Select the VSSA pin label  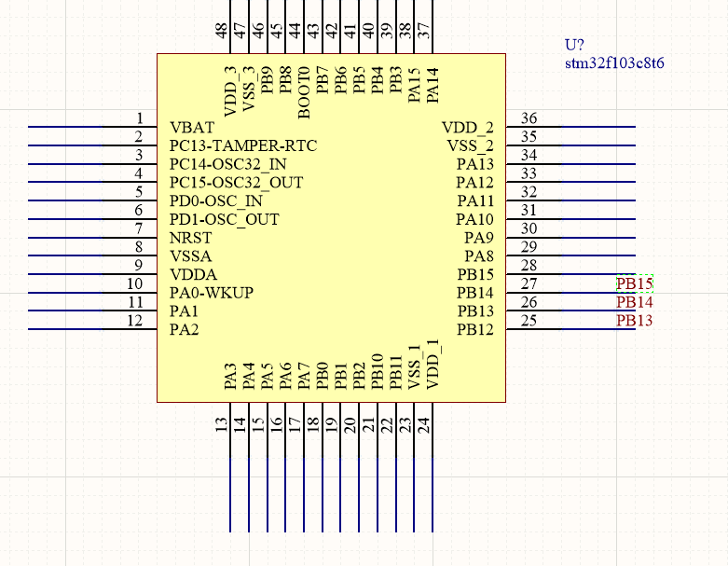pos(191,256)
